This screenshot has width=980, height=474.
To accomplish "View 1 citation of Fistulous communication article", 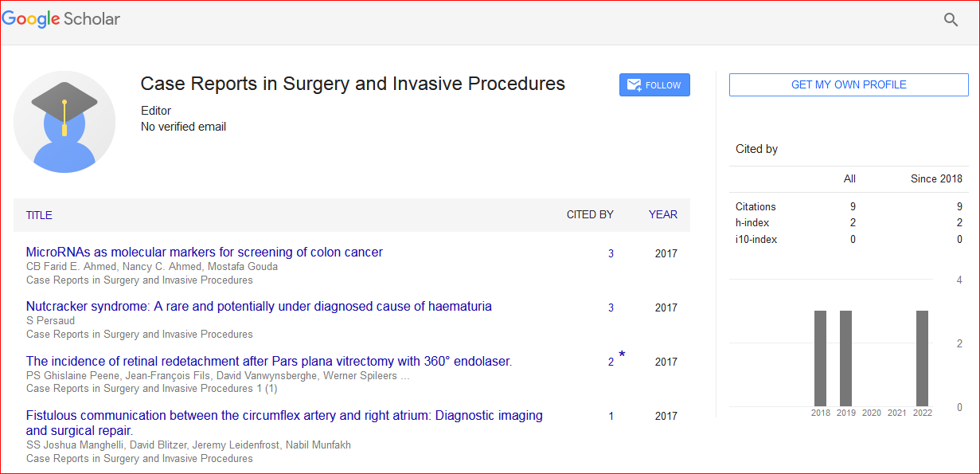I will coord(611,417).
